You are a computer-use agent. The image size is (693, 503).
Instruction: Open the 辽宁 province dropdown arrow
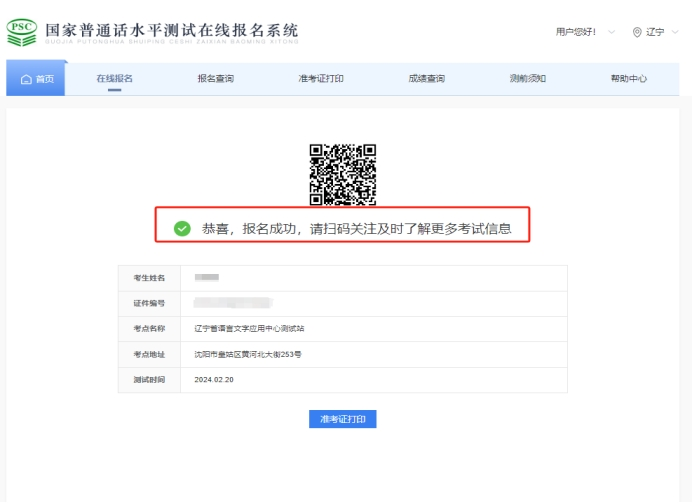674,32
